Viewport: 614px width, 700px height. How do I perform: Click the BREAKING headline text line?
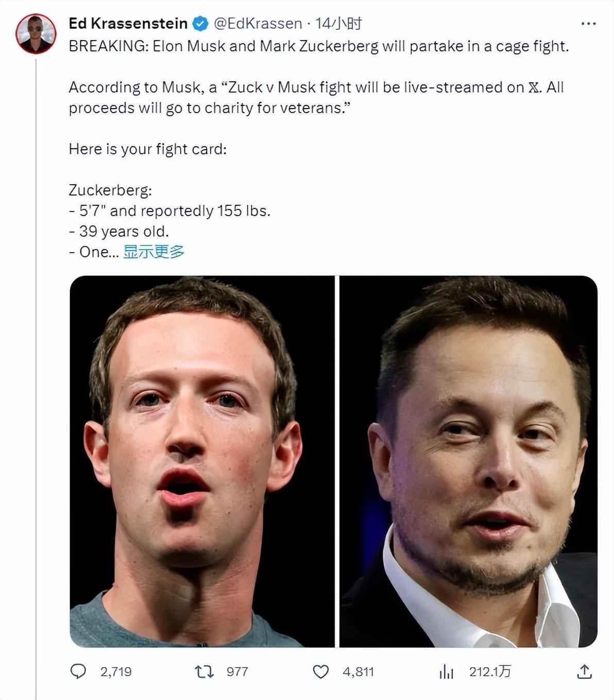click(318, 46)
